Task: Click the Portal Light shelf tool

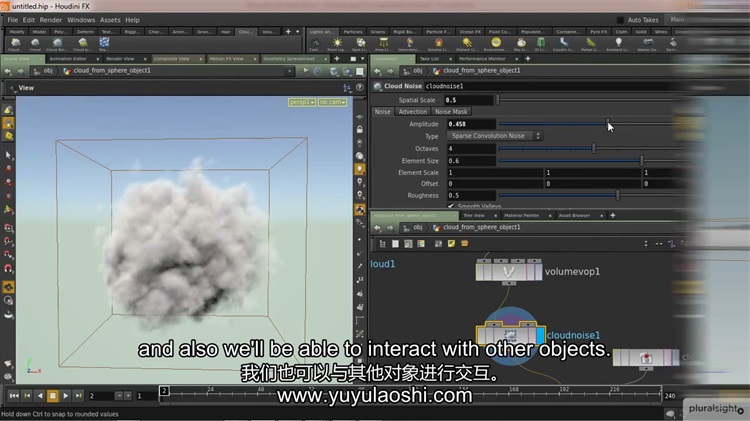Action: 591,43
